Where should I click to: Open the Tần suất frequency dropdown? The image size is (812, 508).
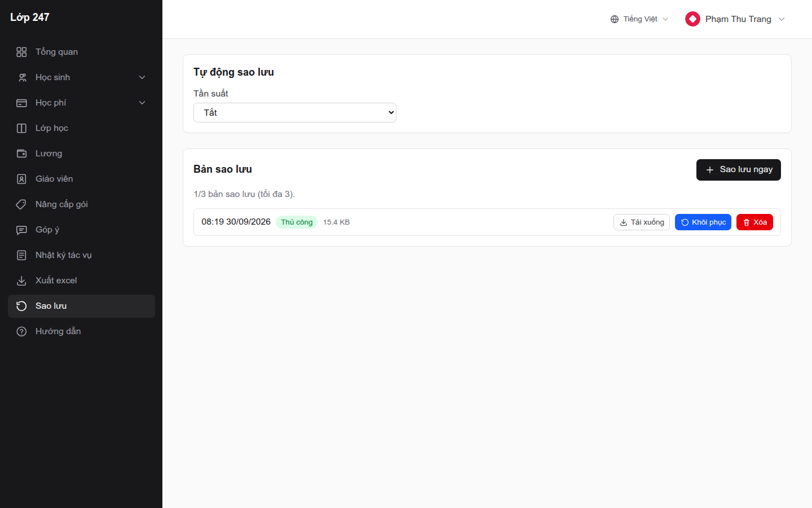[295, 112]
